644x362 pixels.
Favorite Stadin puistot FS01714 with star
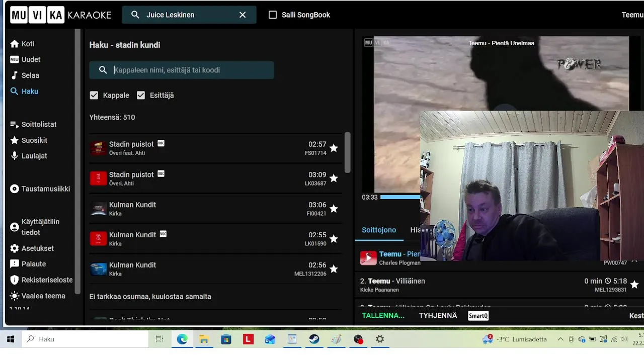(334, 148)
